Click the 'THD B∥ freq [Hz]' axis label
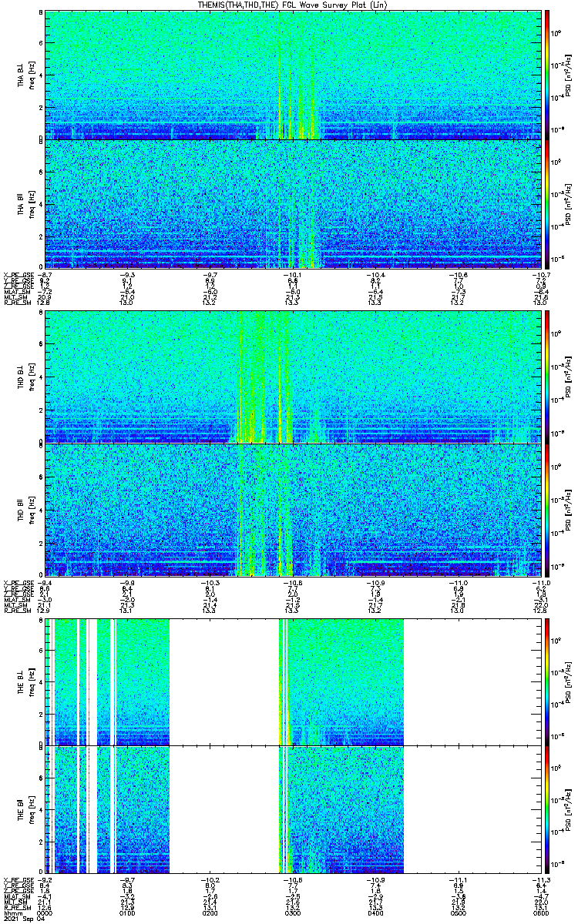This screenshot has height=924, width=578. [x=25, y=509]
